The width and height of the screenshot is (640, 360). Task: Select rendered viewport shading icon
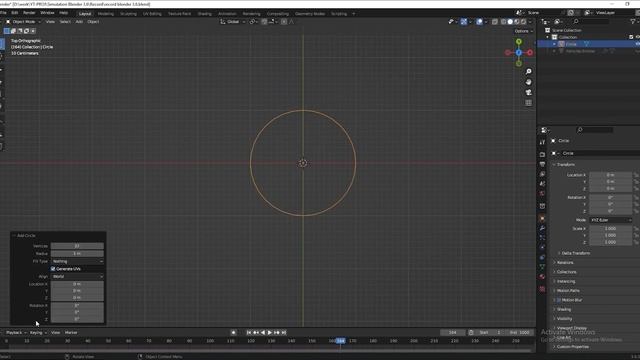pyautogui.click(x=524, y=22)
